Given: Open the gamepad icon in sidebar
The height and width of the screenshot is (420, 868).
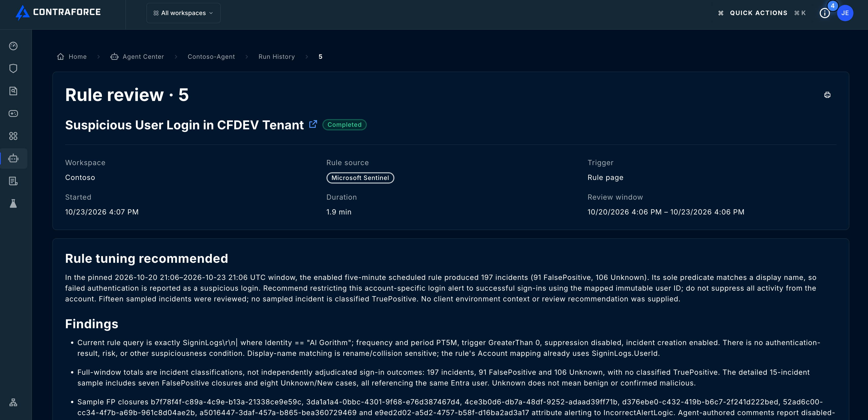Looking at the screenshot, I should click(x=13, y=113).
